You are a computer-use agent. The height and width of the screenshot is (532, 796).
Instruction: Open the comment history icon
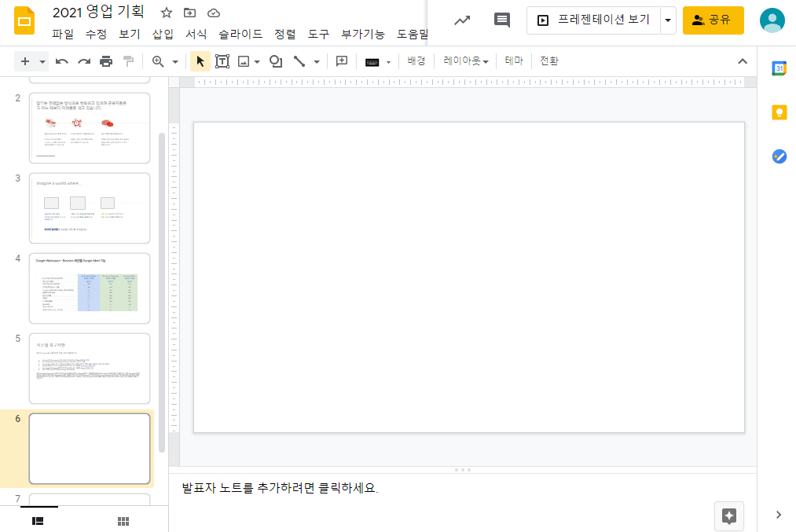click(501, 20)
